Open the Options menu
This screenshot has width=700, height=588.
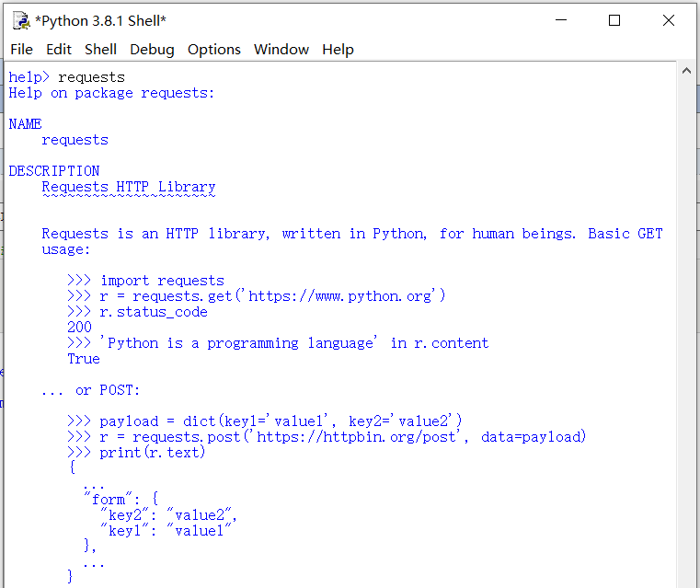pyautogui.click(x=214, y=50)
